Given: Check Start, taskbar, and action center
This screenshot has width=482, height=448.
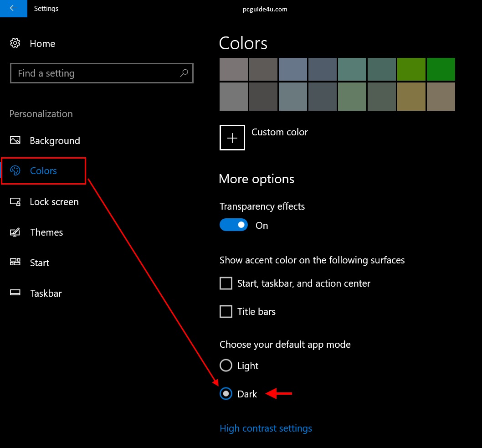Looking at the screenshot, I should (226, 283).
